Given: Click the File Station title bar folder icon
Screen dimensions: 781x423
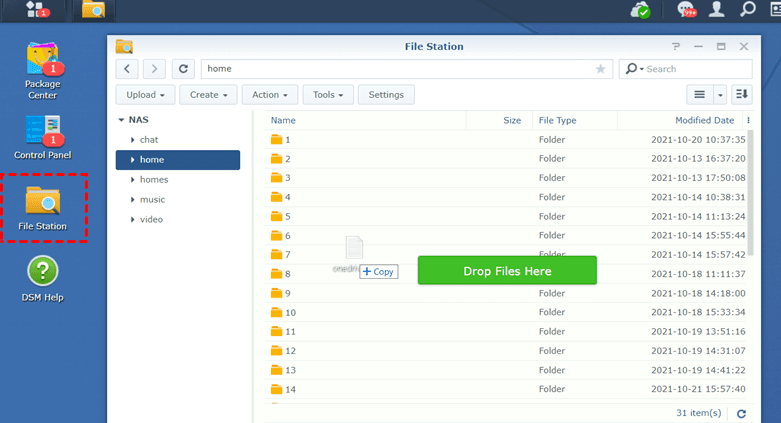Looking at the screenshot, I should 124,46.
